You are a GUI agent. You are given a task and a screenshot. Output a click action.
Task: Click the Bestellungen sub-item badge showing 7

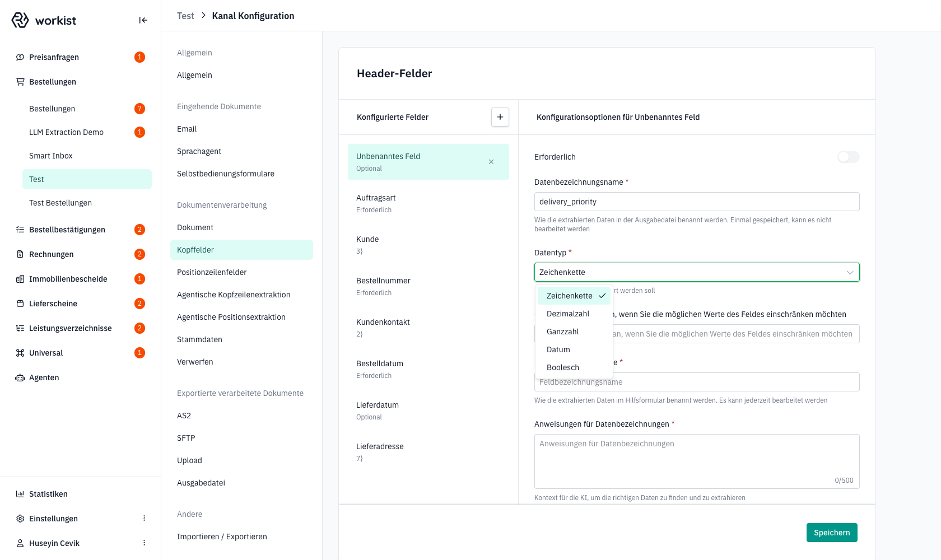point(140,109)
